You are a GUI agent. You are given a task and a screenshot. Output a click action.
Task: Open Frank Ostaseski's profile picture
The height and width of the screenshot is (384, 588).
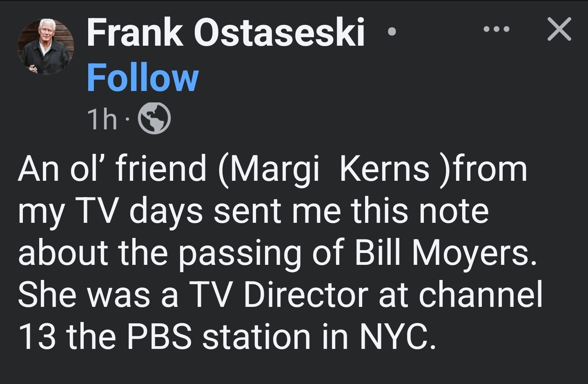point(46,47)
